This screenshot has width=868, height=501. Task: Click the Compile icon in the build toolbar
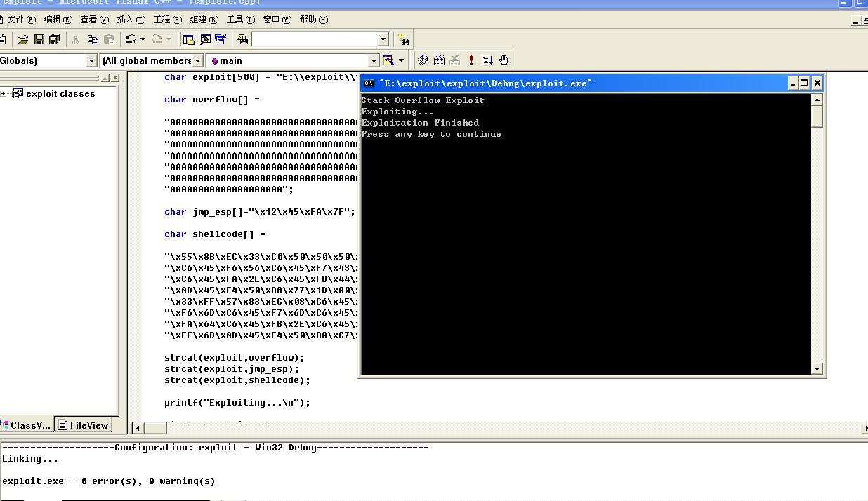[x=423, y=60]
